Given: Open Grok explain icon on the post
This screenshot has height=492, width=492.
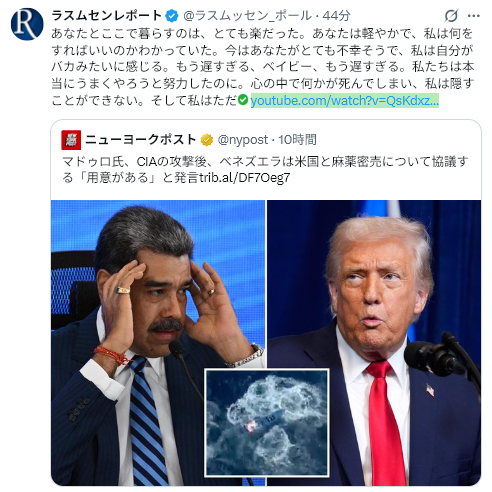Looking at the screenshot, I should click(451, 16).
